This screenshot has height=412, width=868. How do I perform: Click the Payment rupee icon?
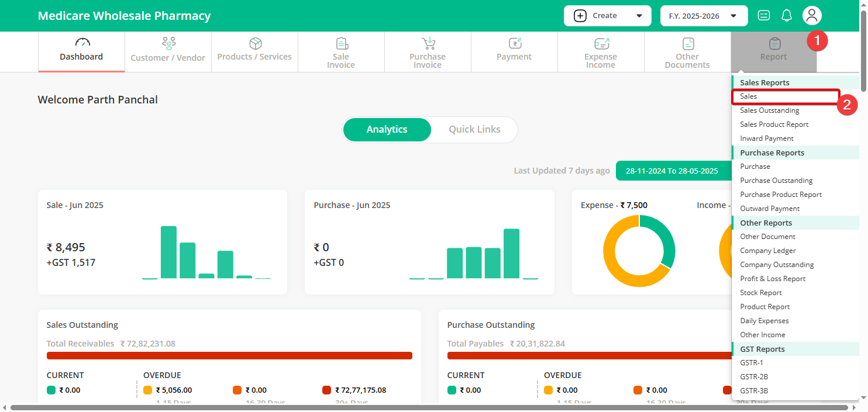pos(515,43)
